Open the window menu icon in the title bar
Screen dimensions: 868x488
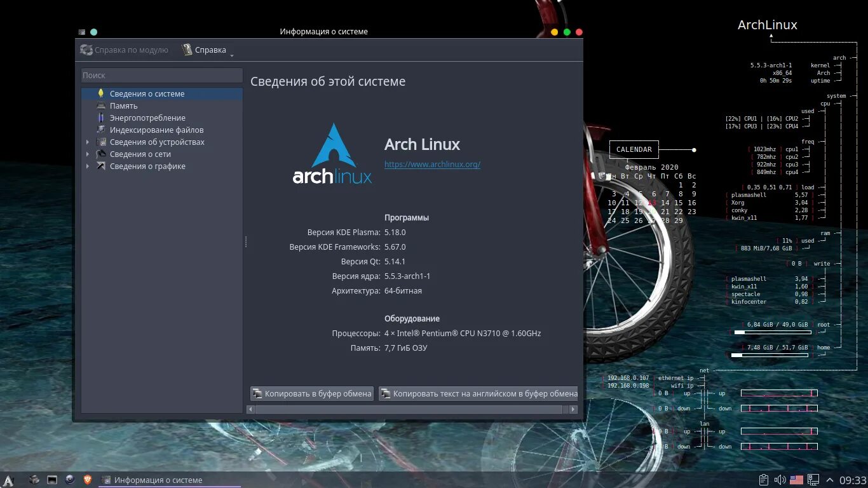81,32
